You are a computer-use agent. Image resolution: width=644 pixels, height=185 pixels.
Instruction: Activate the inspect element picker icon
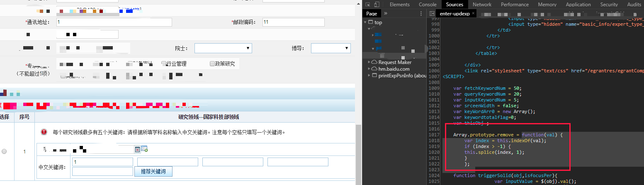368,5
